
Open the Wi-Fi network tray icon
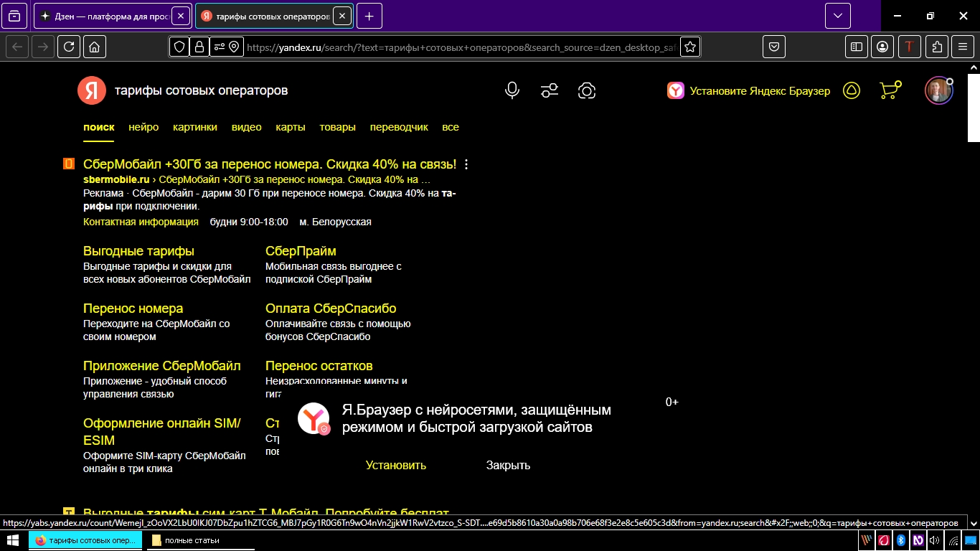click(x=953, y=540)
